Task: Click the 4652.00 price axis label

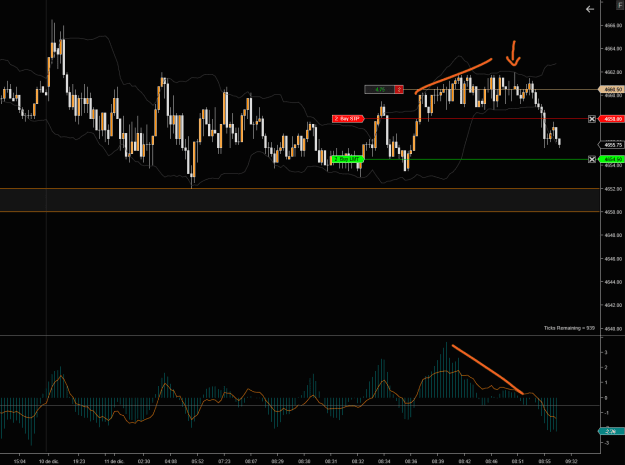Action: point(613,189)
